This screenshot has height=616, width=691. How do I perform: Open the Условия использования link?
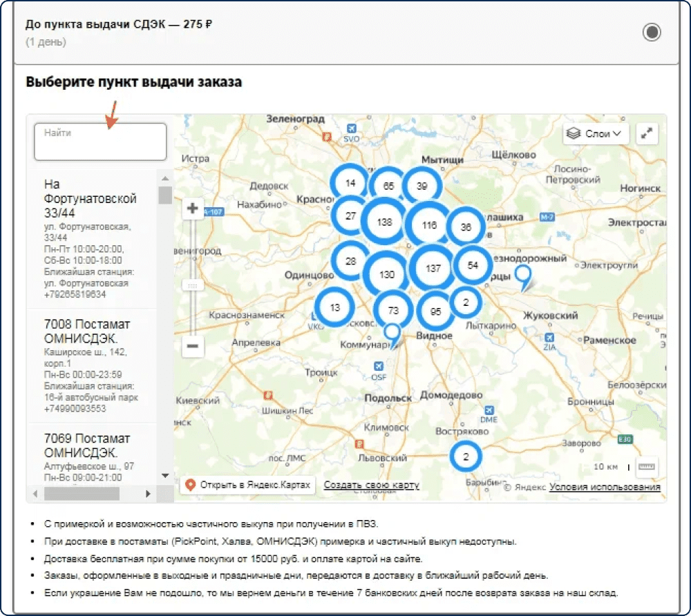click(605, 487)
